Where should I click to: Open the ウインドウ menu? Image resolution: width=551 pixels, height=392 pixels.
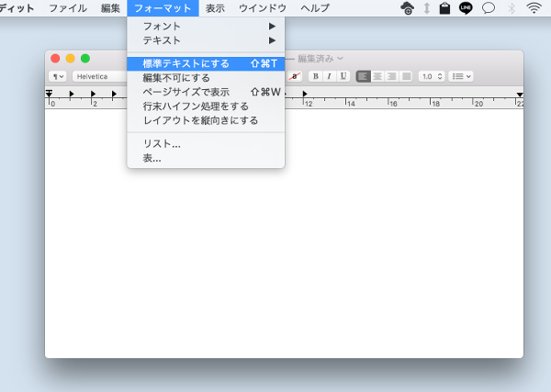click(x=263, y=8)
